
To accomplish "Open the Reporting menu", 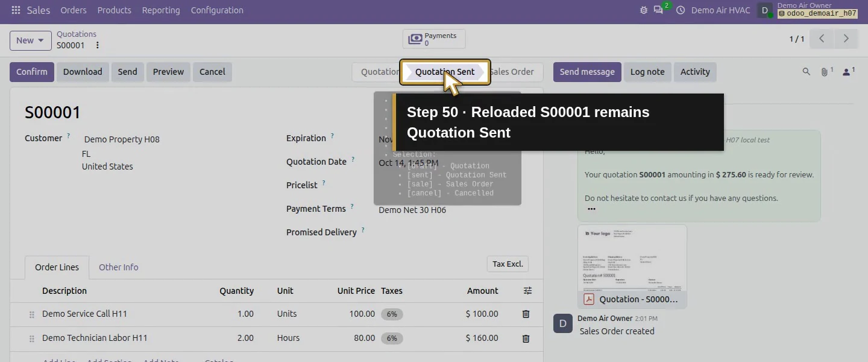I will tap(161, 10).
